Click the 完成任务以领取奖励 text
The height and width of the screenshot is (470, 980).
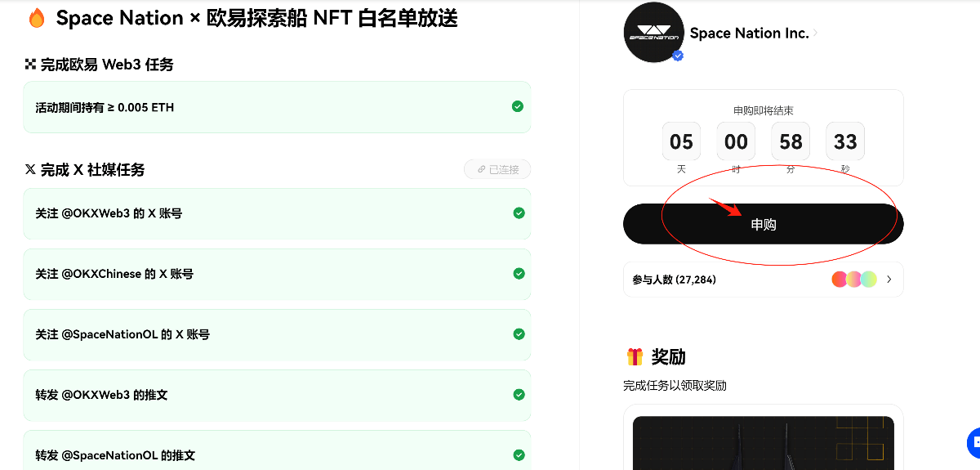tap(675, 385)
